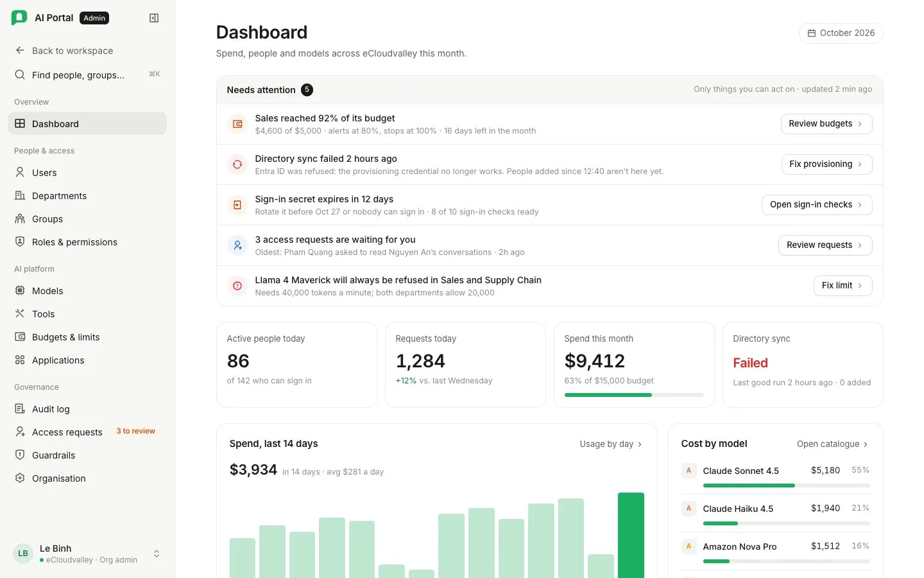Click the Sales budget alert wallet icon
Screen dimensions: 924x578
[237, 124]
